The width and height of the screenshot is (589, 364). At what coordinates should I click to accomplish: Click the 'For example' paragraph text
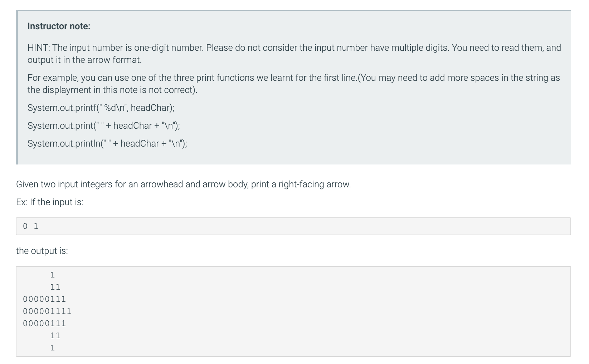[x=294, y=84]
